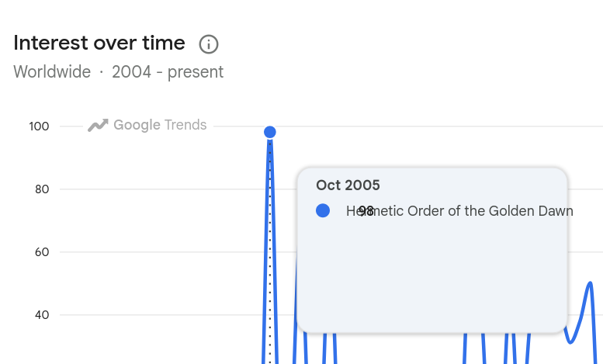This screenshot has height=364, width=603.
Task: Click the Google Trends watermark text
Action: 160,125
